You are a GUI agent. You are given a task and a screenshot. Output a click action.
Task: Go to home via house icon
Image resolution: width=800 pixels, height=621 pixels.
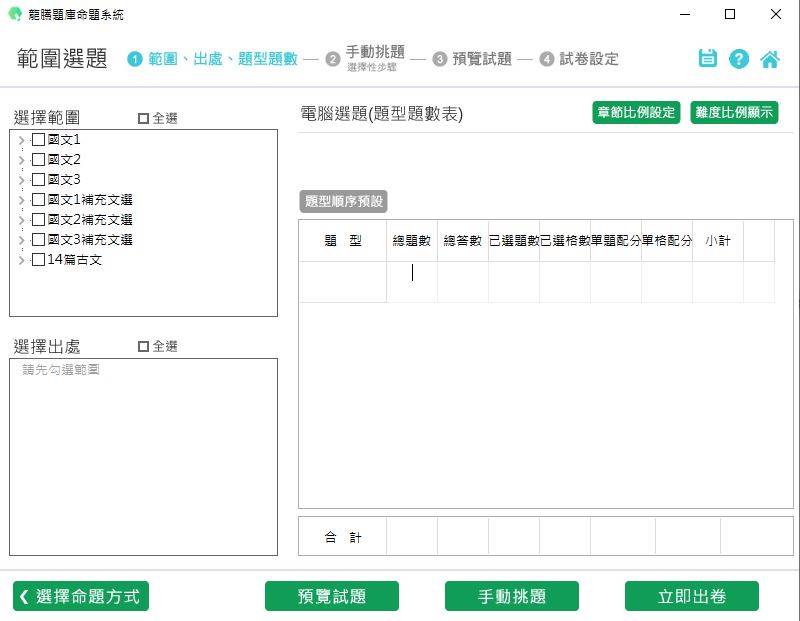tap(770, 59)
